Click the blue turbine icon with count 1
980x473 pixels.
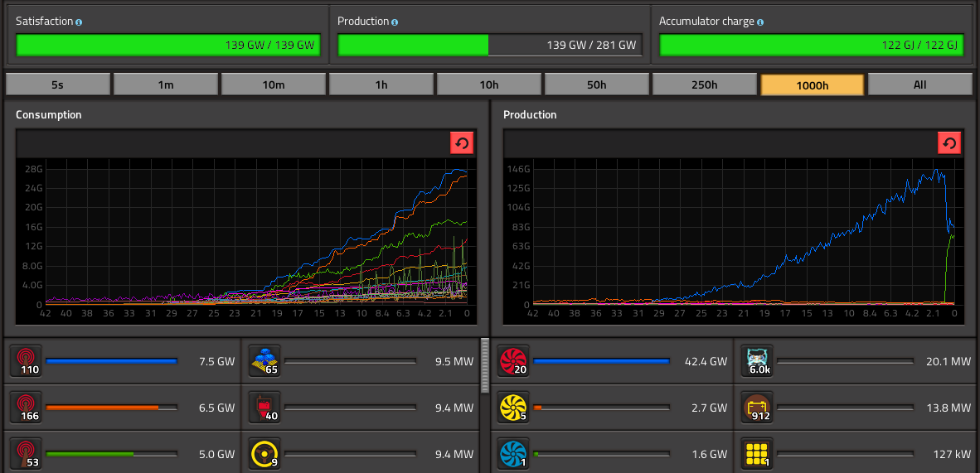(513, 454)
